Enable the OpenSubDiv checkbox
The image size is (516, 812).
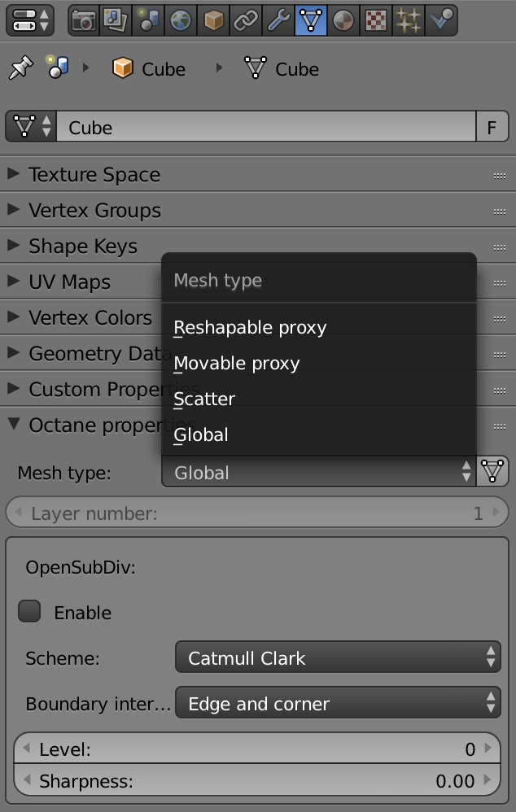[x=30, y=612]
